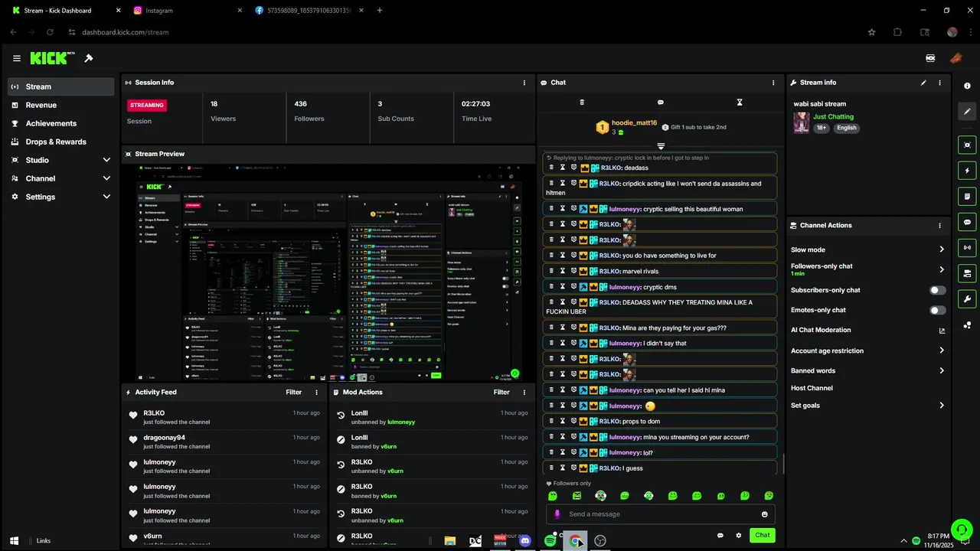This screenshot has height=551, width=980.
Task: Open Stream info panel options menu
Action: coord(939,83)
